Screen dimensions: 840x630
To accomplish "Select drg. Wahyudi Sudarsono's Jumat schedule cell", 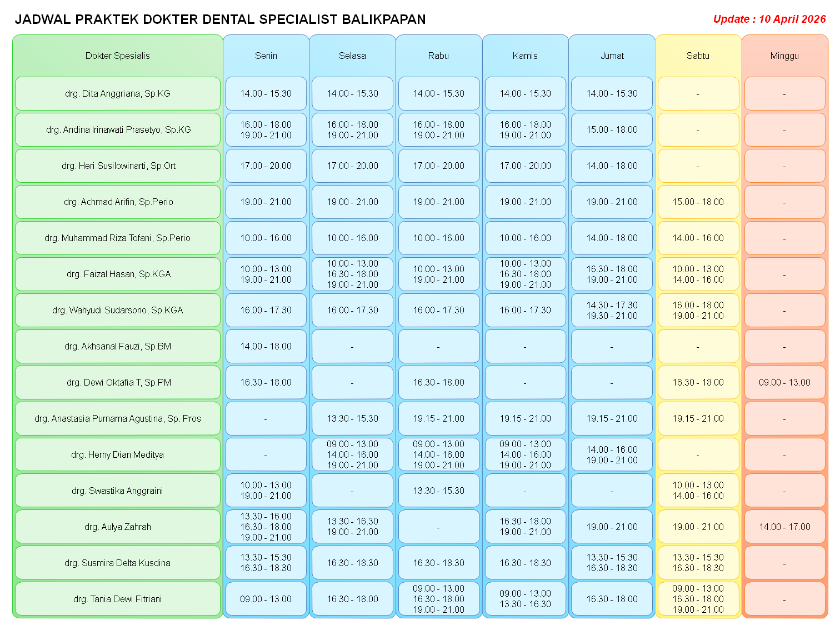I will (x=612, y=310).
